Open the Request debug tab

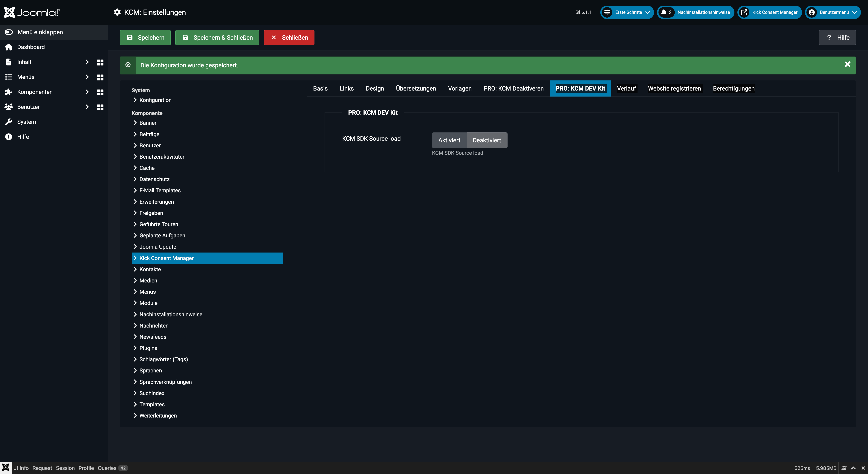pos(42,468)
